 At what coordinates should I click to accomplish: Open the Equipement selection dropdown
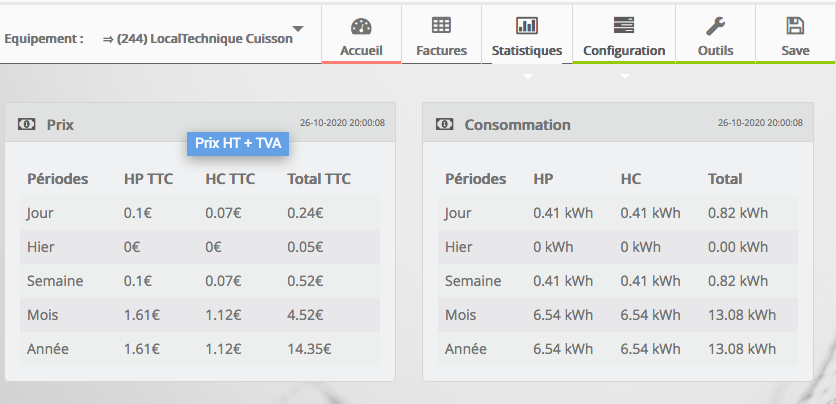click(297, 29)
